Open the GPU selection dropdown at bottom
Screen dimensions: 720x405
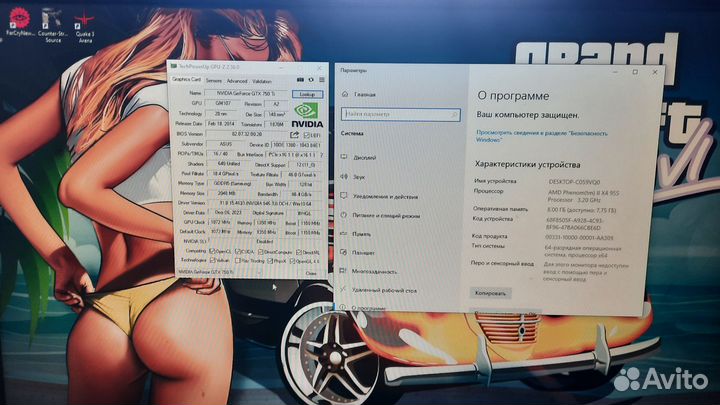pyautogui.click(x=219, y=272)
